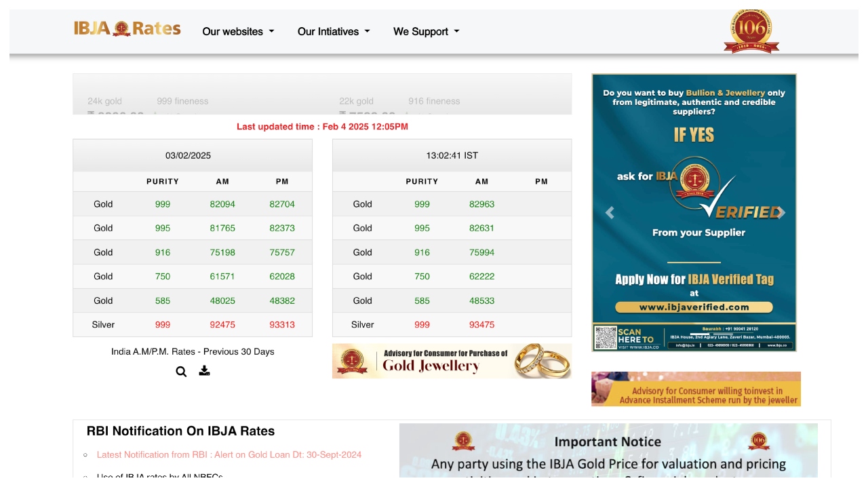This screenshot has height=487, width=868.
Task: Open Latest Notification from RBI link
Action: click(229, 454)
